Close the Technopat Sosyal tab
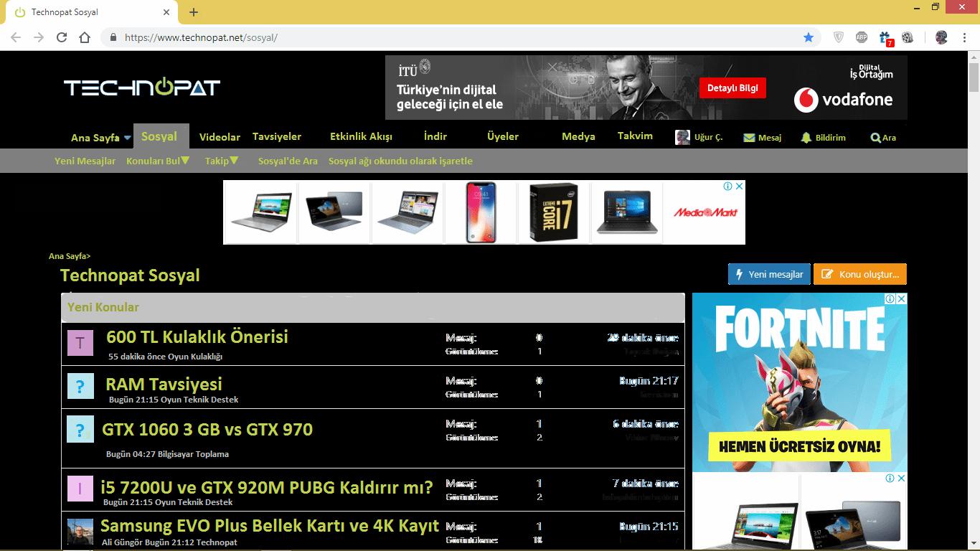 click(166, 12)
